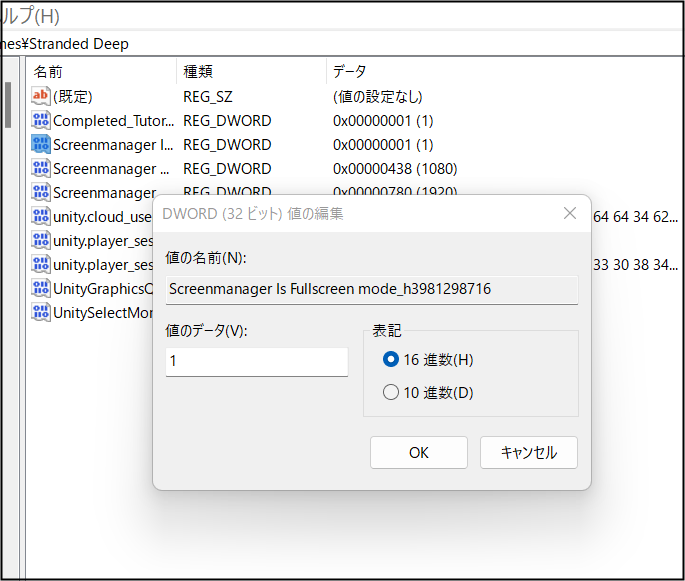
Task: Select the UnityGraphicsC entry name
Action: [x=103, y=289]
